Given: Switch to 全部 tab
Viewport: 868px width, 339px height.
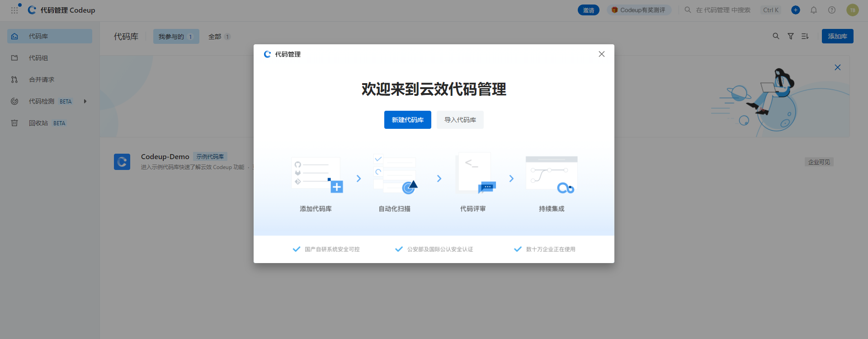Looking at the screenshot, I should (x=219, y=37).
